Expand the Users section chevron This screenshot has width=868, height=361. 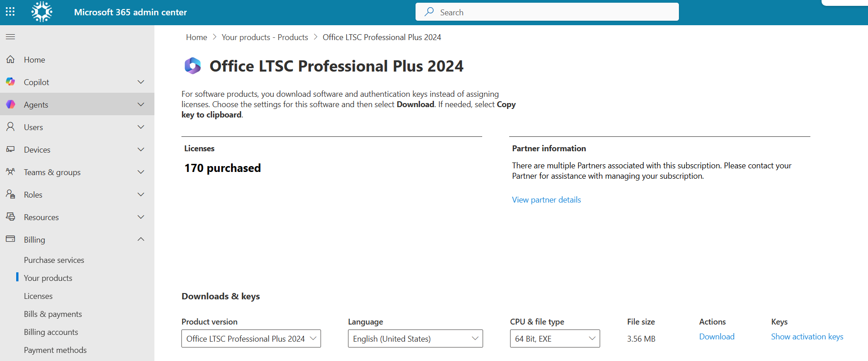tap(141, 127)
